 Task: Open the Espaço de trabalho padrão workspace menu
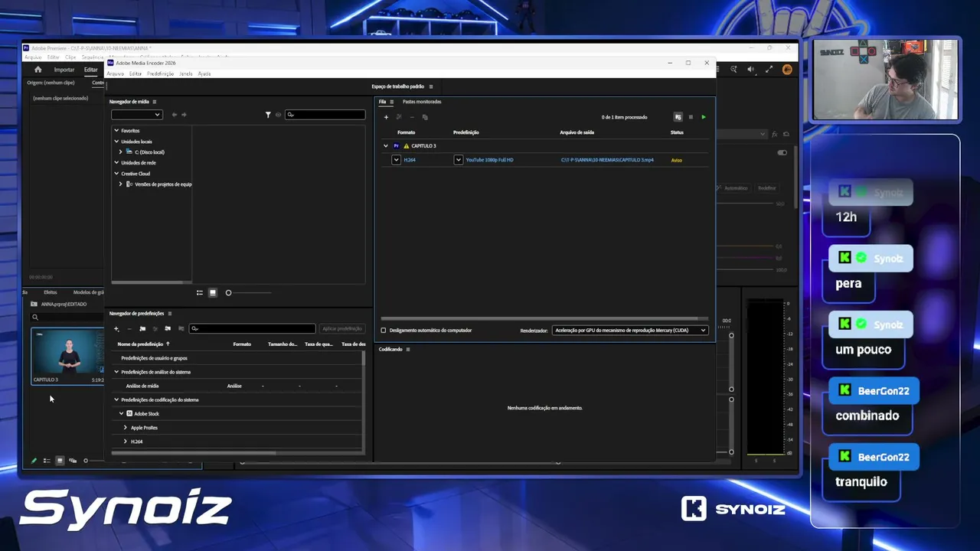(431, 86)
